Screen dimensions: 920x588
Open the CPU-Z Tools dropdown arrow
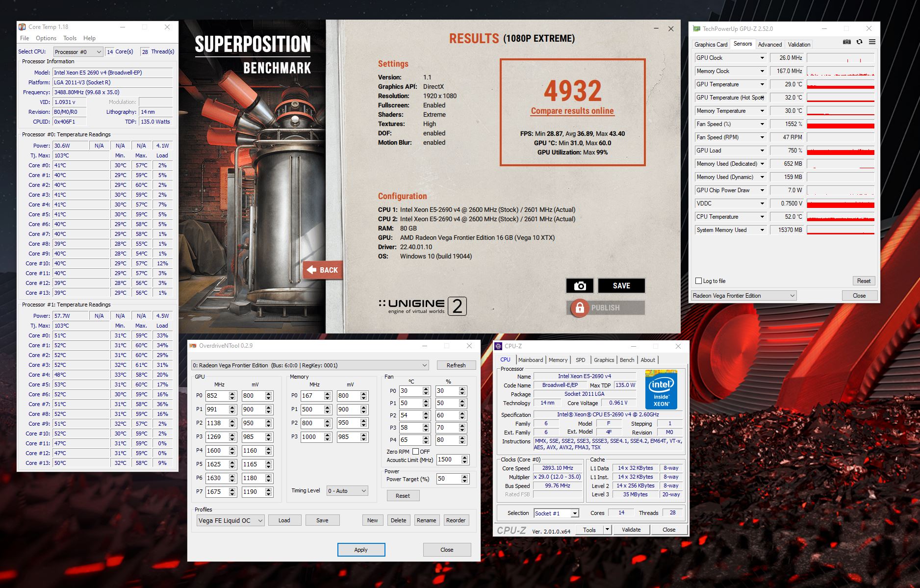(x=607, y=530)
